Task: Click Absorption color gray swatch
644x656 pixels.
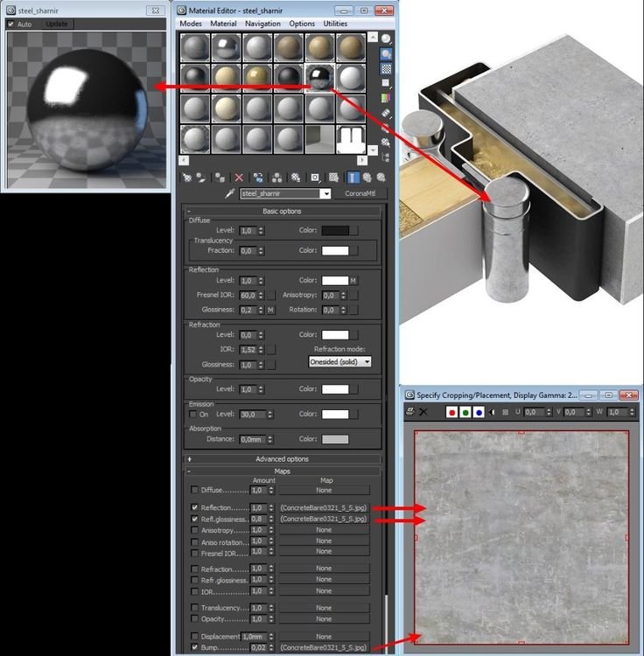Action: [x=335, y=439]
